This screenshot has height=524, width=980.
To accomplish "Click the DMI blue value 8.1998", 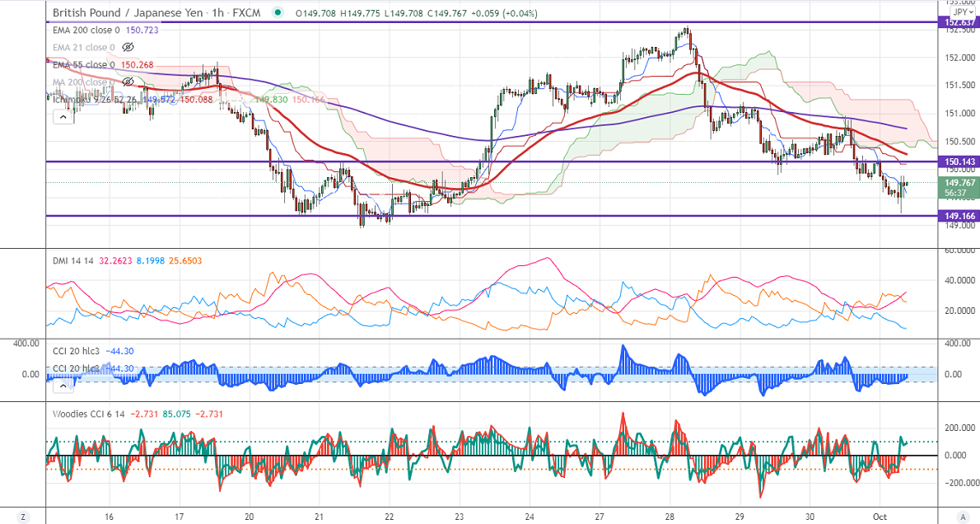I will 150,260.
